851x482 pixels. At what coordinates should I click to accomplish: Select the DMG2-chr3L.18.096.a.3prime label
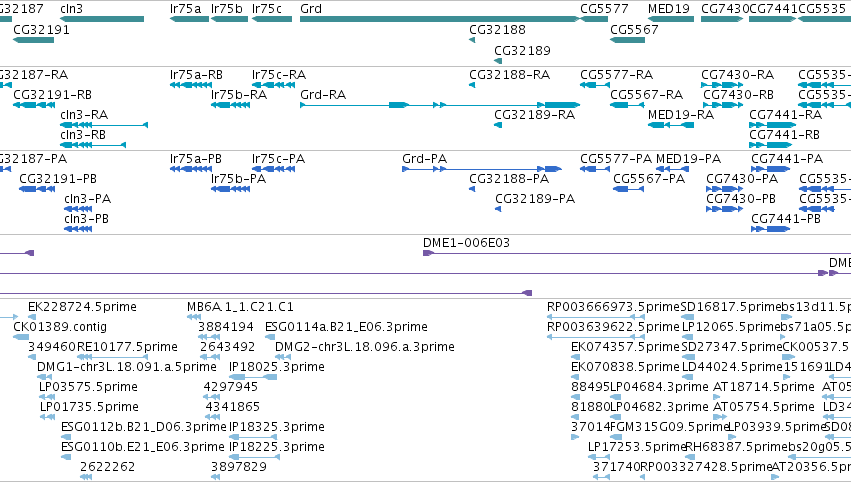pyautogui.click(x=365, y=347)
